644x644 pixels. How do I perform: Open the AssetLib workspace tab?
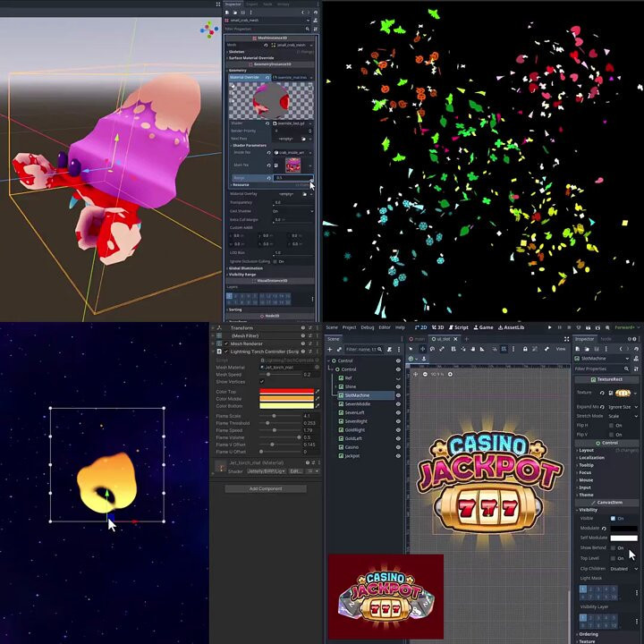tap(511, 327)
